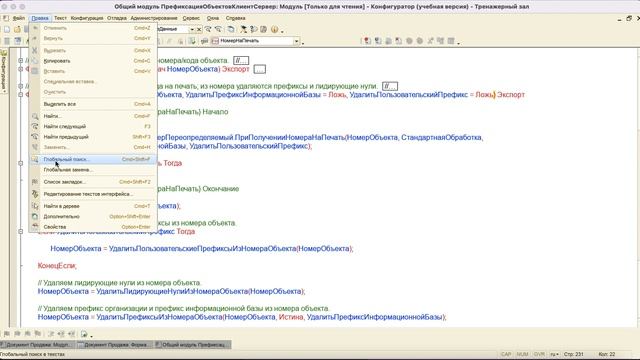Switch to Документ Продажа: Модуль tab

(38, 345)
